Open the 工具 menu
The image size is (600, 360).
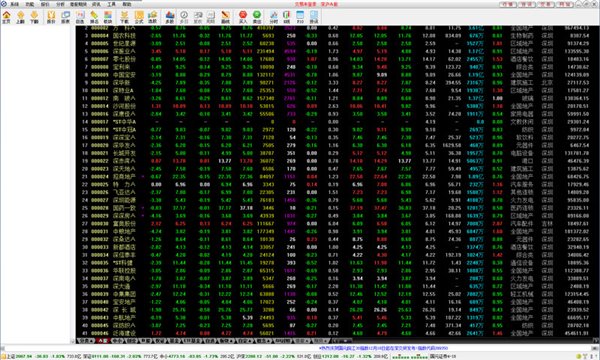coord(111,4)
